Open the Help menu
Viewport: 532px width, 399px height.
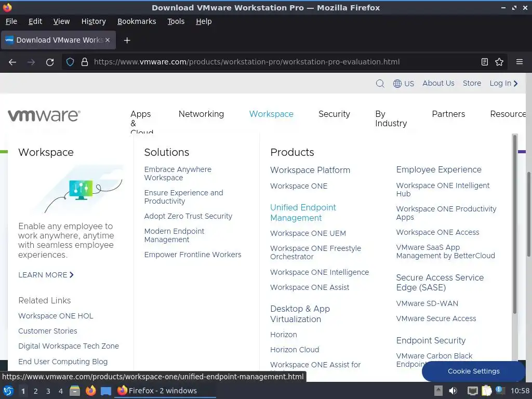[204, 21]
